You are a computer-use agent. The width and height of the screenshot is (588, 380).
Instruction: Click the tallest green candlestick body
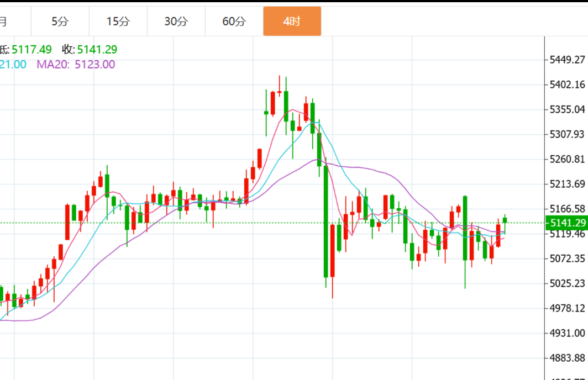pos(326,221)
